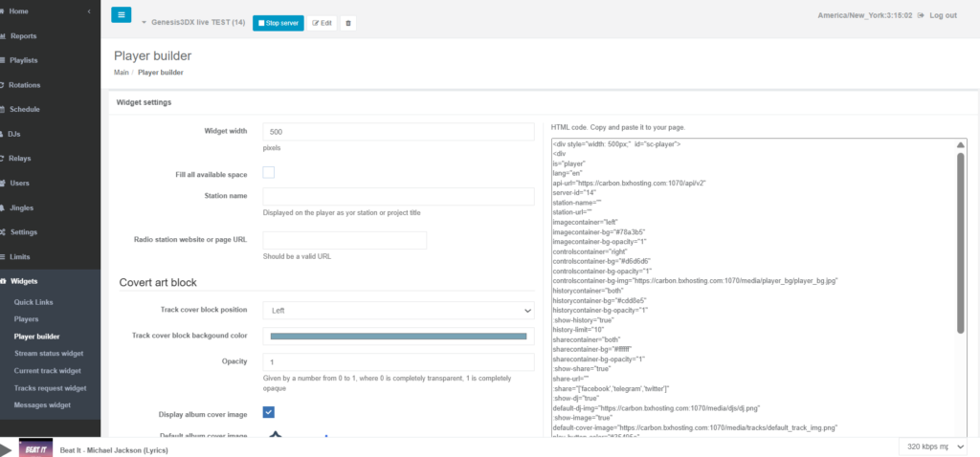Open the Jingles sidebar section
Screen dimensions: 980x457
click(x=23, y=207)
